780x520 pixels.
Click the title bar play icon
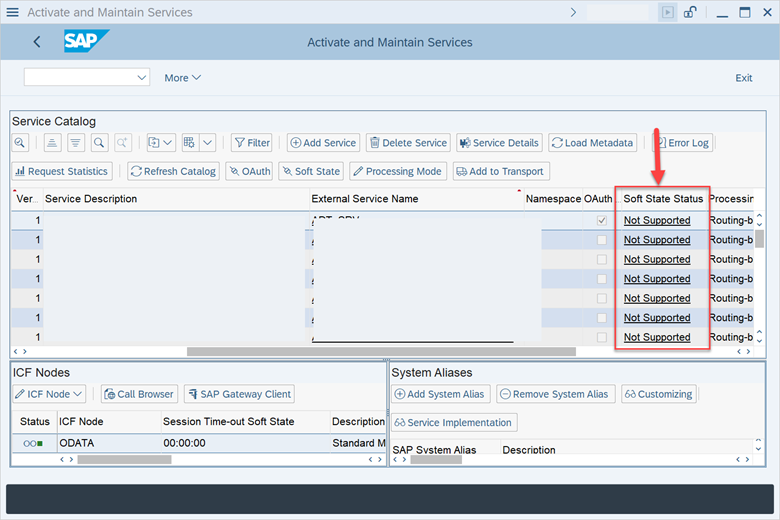[x=668, y=12]
